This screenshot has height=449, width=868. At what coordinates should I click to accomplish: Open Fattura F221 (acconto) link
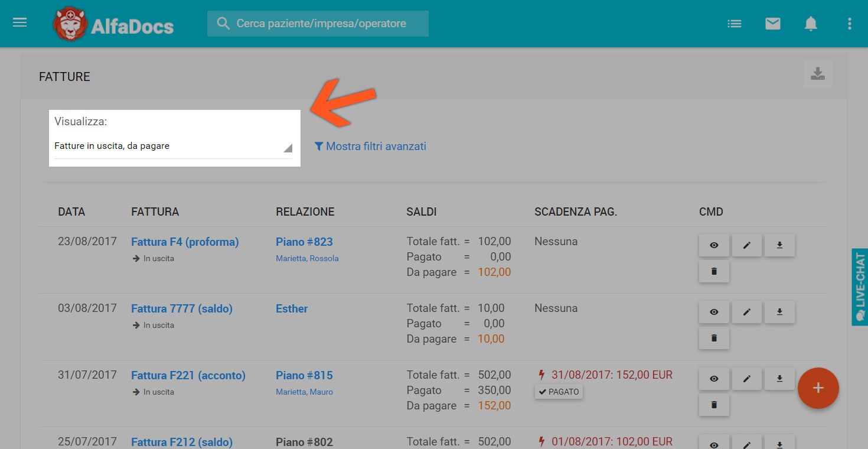[188, 375]
